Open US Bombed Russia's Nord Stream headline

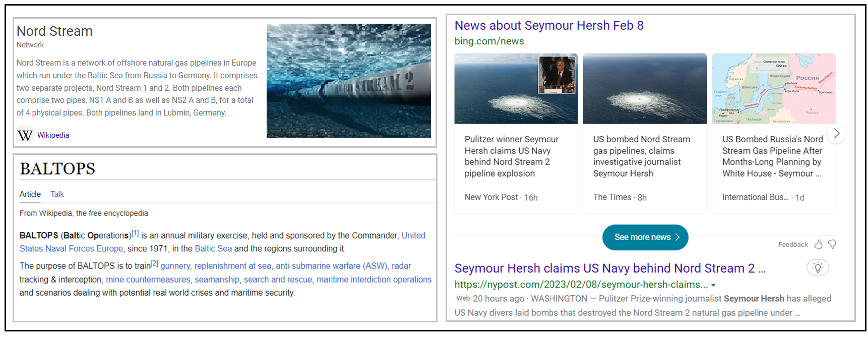pos(773,156)
